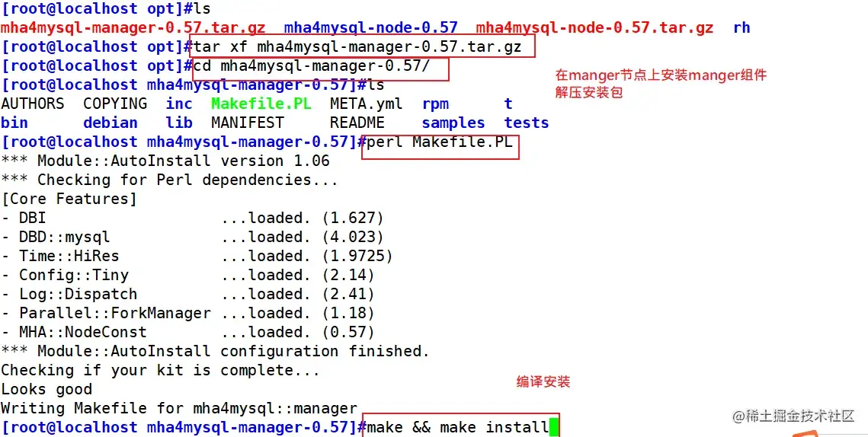Screen dimensions: 868x437
Task: Click the Config::Tiny loaded (2.14) line
Action: tap(188, 275)
